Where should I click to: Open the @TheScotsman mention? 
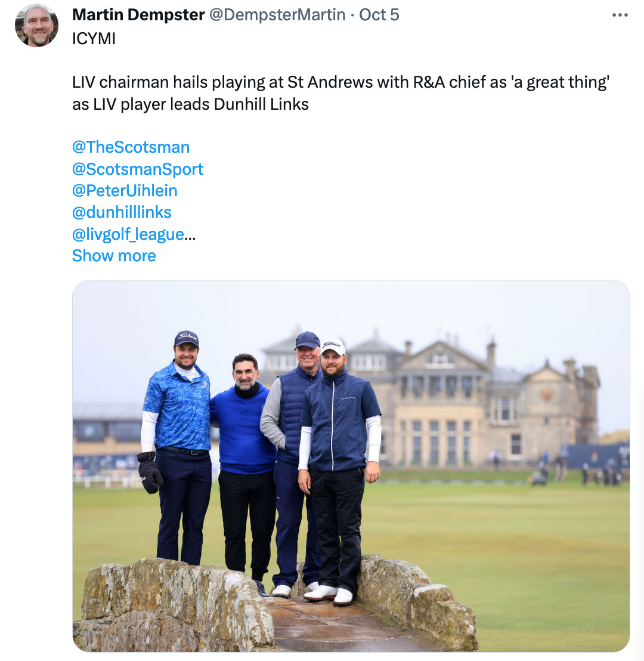[x=131, y=147]
